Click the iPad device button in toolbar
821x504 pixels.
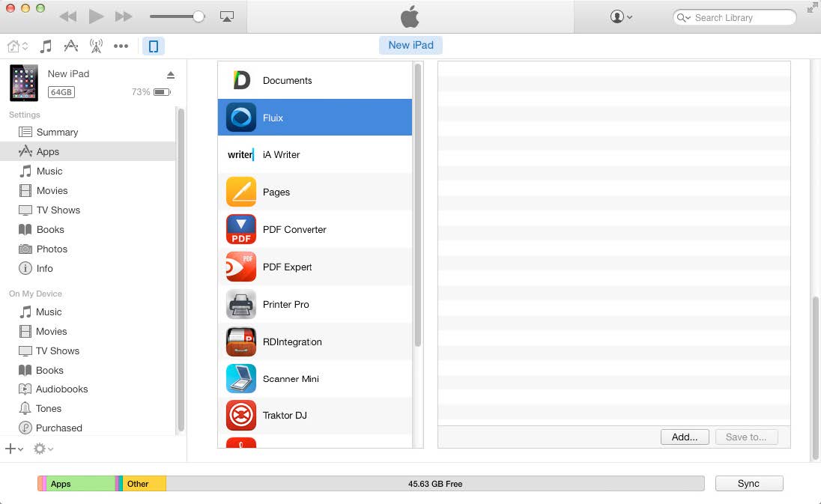[154, 46]
